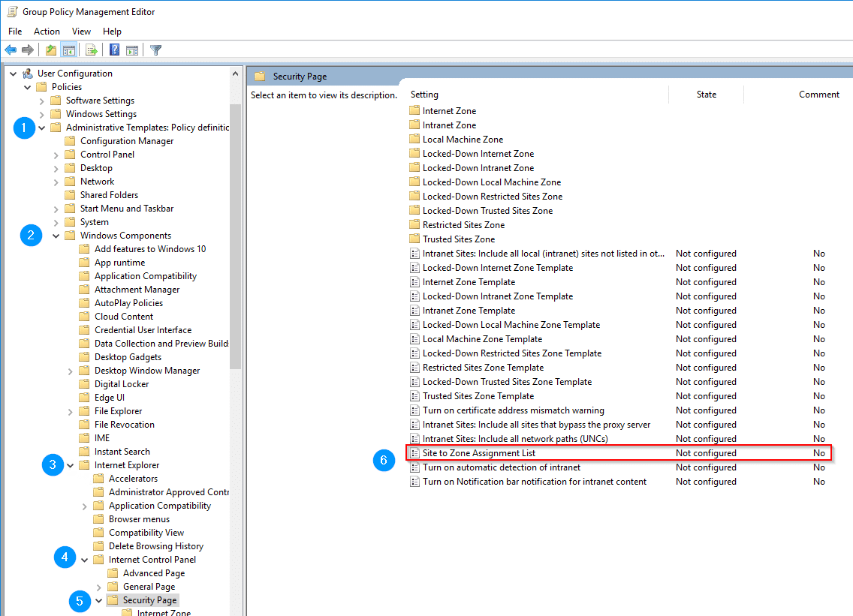Viewport: 853px width, 616px height.
Task: Click the Policies folder icon in the tree
Action: point(41,87)
